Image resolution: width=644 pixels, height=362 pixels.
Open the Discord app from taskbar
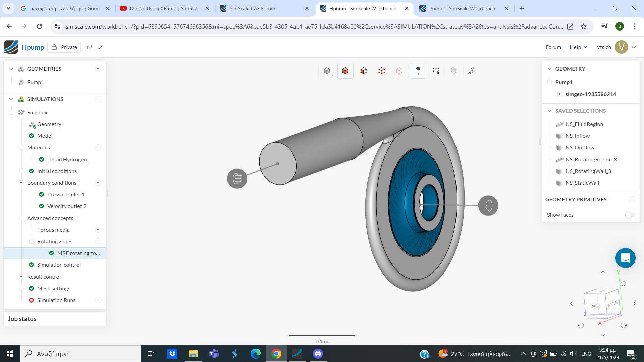pos(318,353)
